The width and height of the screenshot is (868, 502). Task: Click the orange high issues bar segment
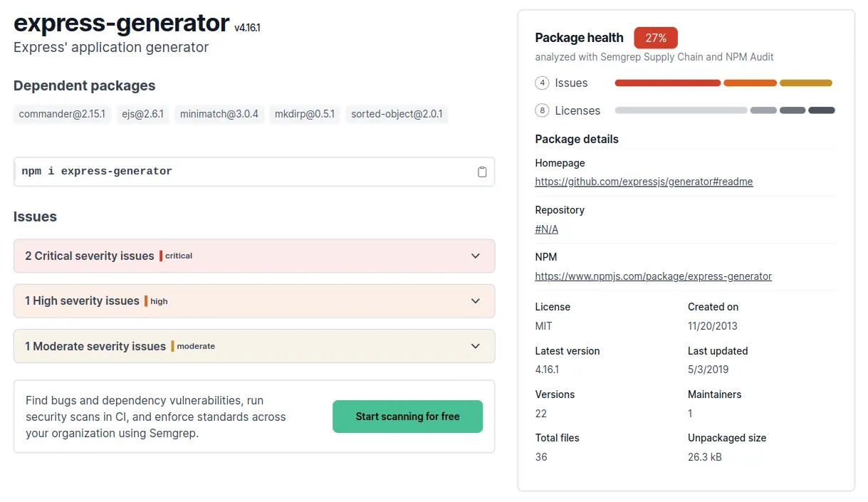pyautogui.click(x=750, y=83)
